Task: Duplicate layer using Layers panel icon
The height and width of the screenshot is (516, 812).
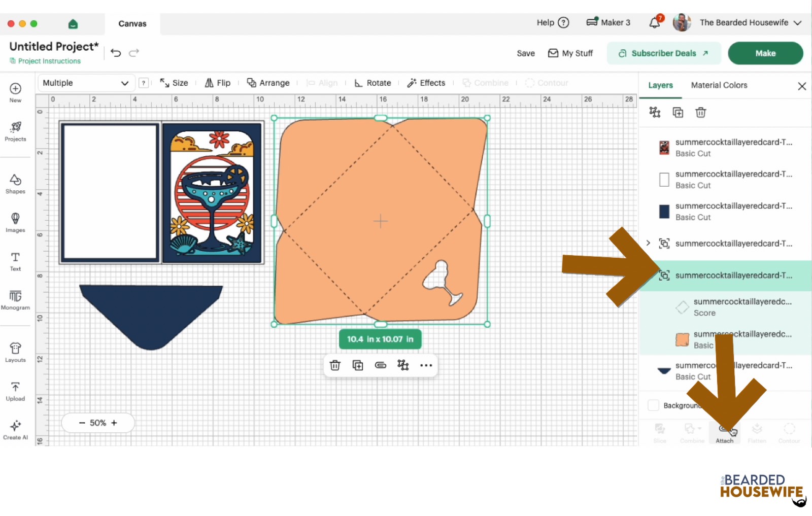Action: (x=678, y=112)
